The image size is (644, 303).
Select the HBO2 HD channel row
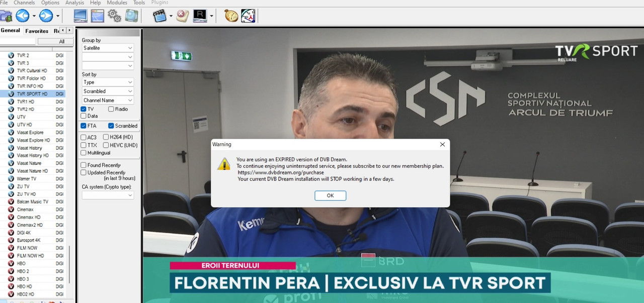[x=33, y=294]
